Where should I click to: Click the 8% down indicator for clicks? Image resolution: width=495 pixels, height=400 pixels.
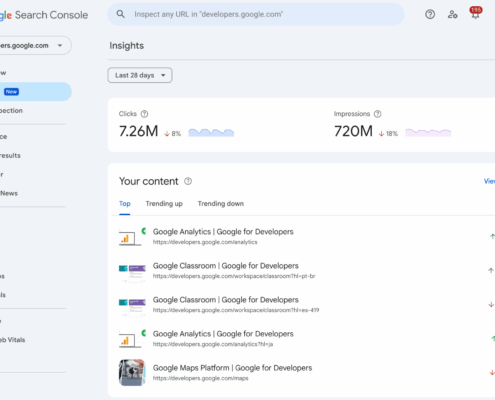(x=172, y=134)
